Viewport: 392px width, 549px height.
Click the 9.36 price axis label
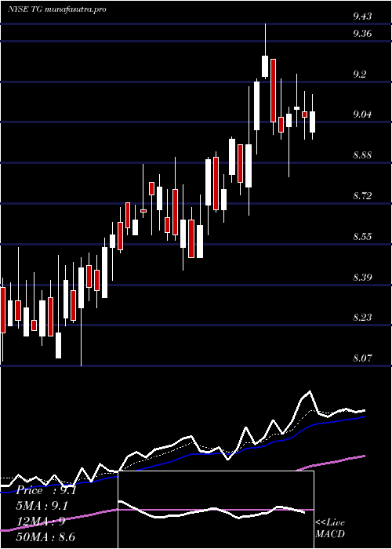(362, 33)
